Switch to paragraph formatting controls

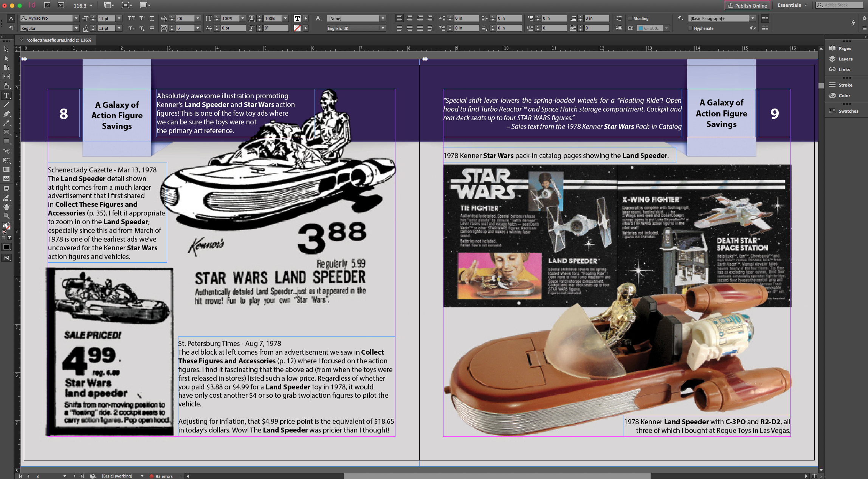[x=11, y=28]
